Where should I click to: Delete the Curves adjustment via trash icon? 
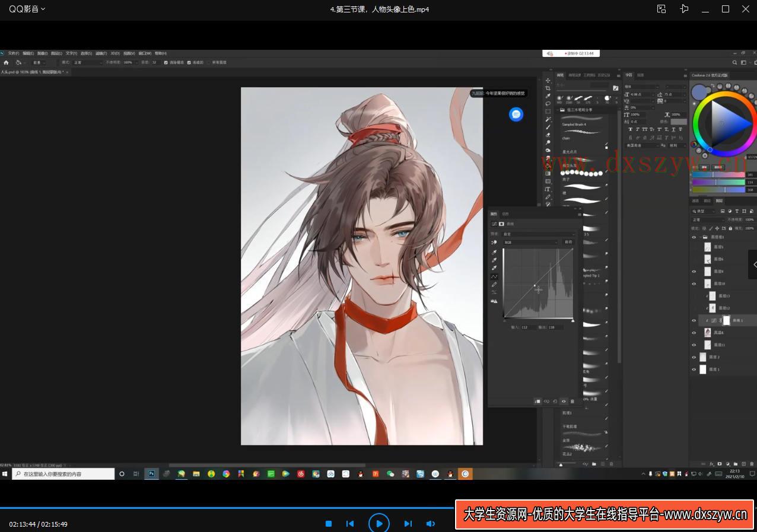pyautogui.click(x=572, y=401)
